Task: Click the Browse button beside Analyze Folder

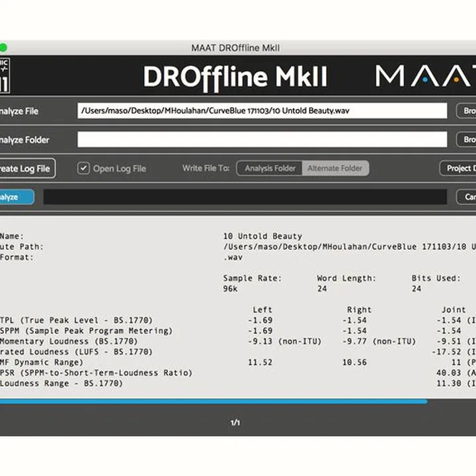Action: pos(466,139)
